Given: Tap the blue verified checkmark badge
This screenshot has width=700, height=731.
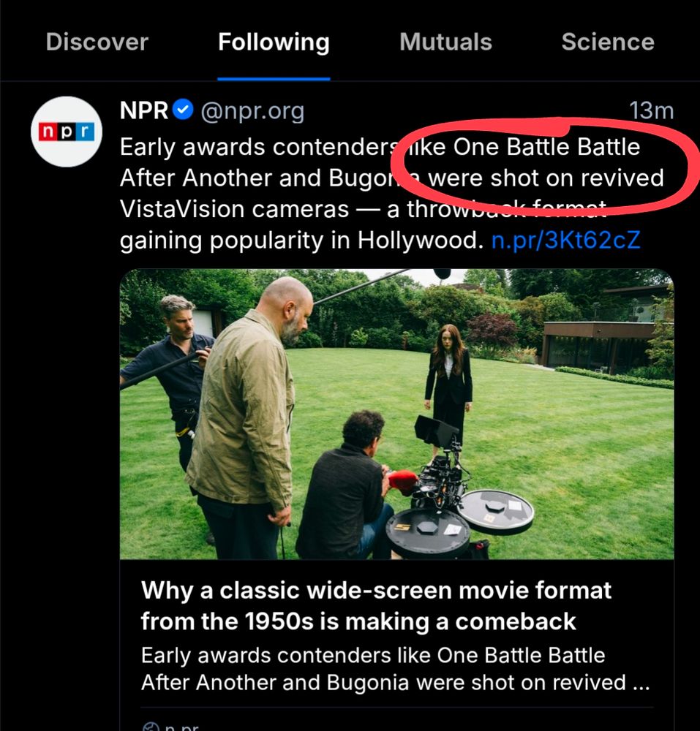Looking at the screenshot, I should coord(183,110).
